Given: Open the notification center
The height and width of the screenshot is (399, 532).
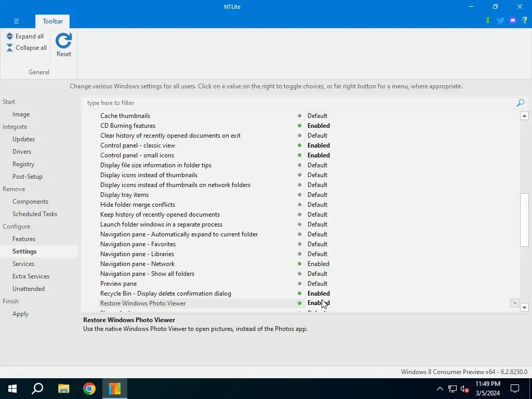Looking at the screenshot, I should [515, 389].
